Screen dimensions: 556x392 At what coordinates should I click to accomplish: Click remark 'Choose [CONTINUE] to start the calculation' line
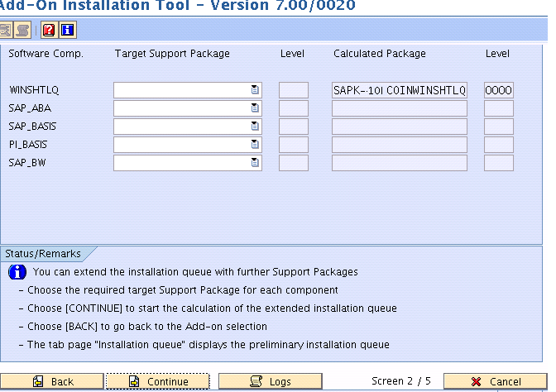(x=208, y=308)
